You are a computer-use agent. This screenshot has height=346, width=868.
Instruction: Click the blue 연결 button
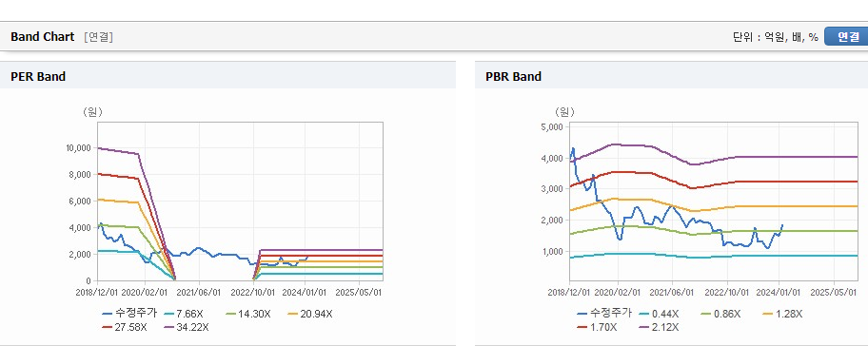[847, 37]
